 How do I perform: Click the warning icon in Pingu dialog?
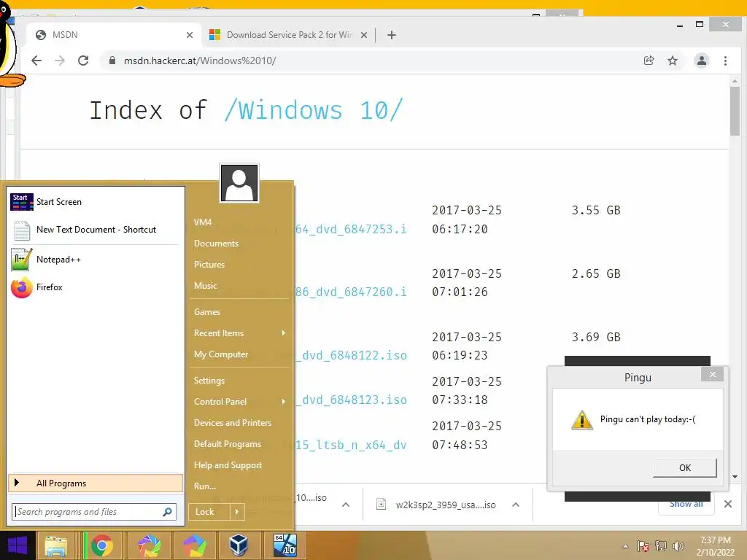tap(581, 420)
